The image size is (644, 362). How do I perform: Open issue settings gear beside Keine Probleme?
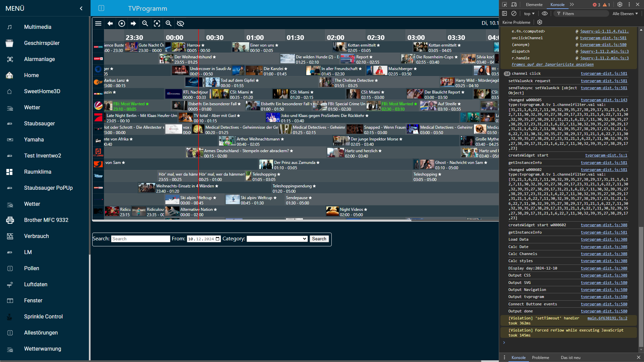(x=540, y=22)
